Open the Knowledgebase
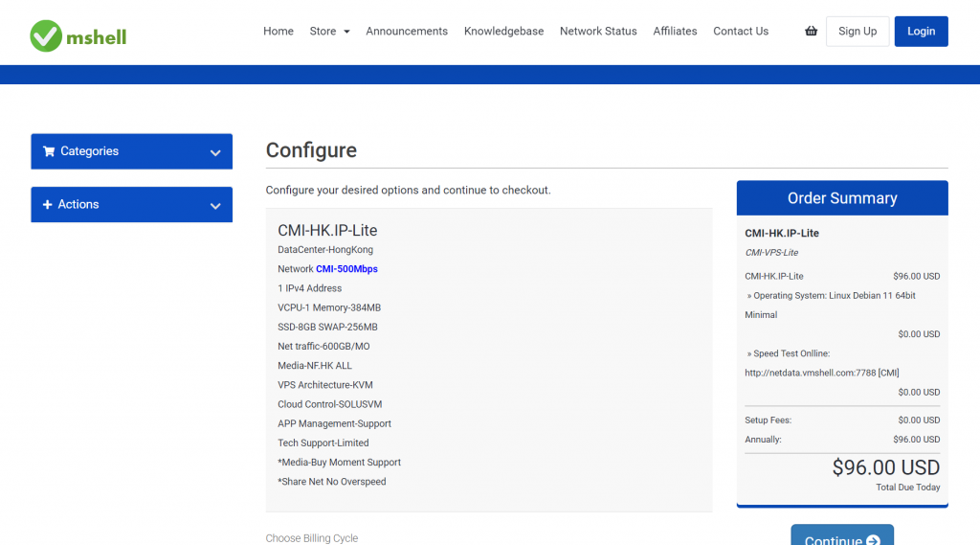The height and width of the screenshot is (545, 980). (x=503, y=32)
